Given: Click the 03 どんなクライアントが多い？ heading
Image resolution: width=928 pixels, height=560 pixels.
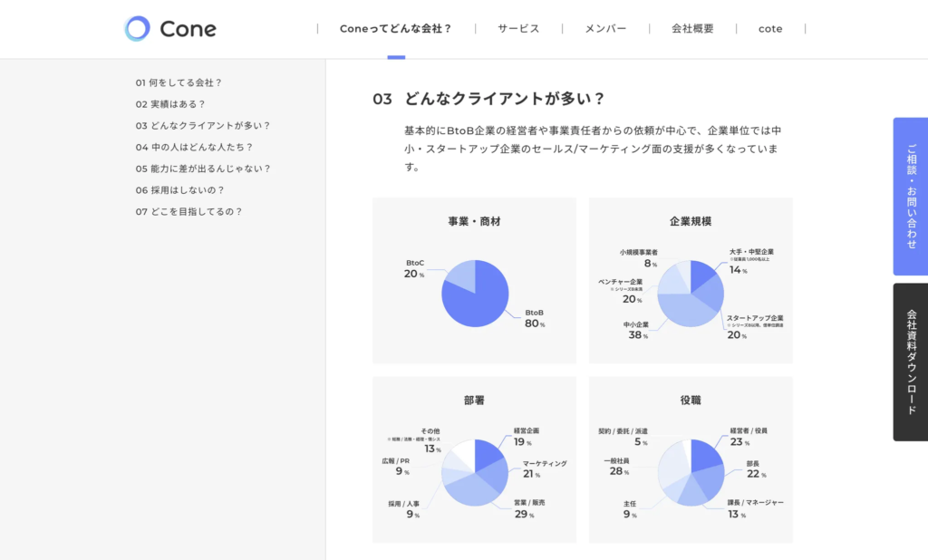Looking at the screenshot, I should point(489,99).
